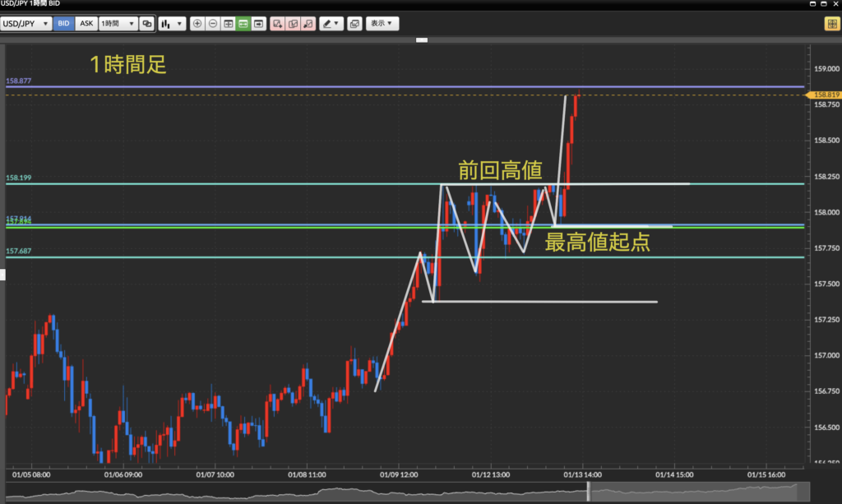
Task: Click the zoom in (plus) chart button
Action: point(197,24)
